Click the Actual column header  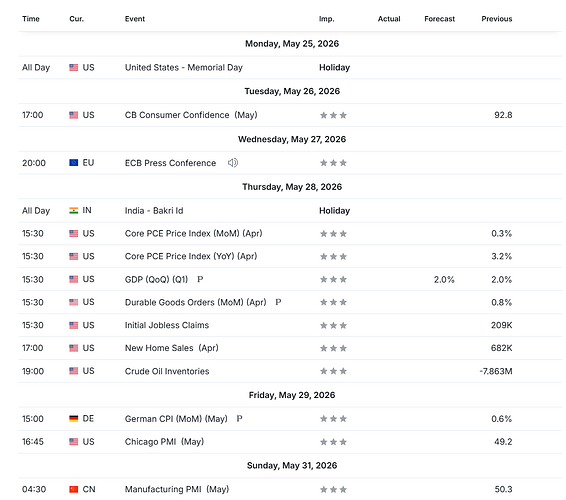pos(389,19)
